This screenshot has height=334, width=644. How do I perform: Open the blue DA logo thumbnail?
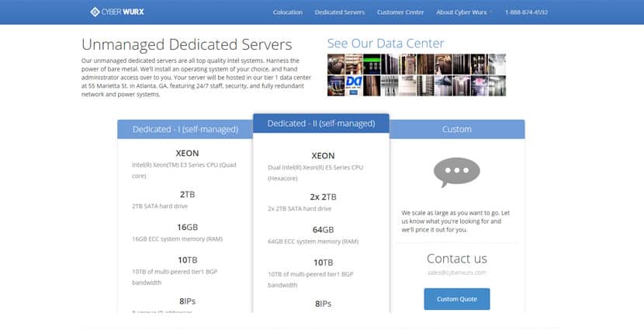coord(354,85)
